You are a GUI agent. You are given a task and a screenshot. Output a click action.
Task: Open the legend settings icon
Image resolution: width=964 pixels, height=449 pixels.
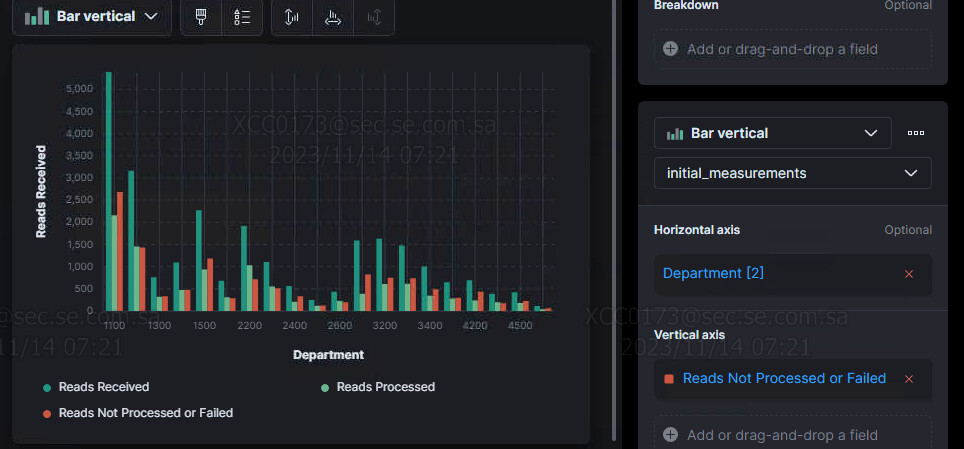pyautogui.click(x=242, y=17)
